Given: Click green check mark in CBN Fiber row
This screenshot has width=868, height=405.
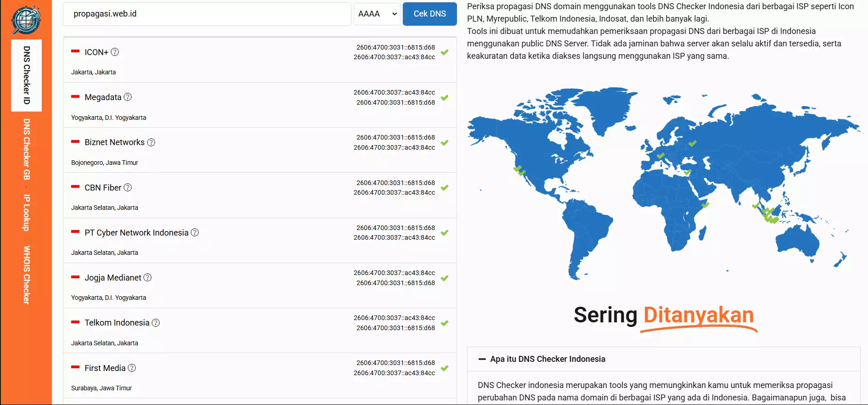Looking at the screenshot, I should point(445,187).
